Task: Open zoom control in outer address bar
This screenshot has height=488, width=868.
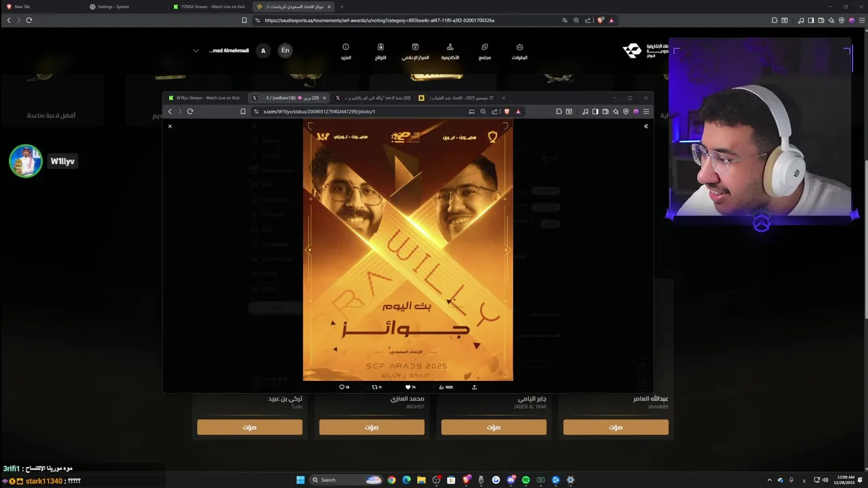Action: click(576, 20)
